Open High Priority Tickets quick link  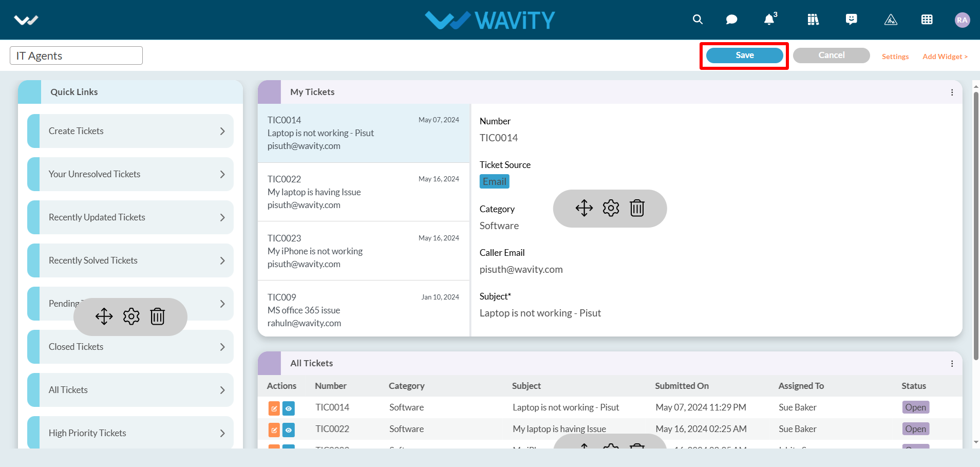(x=130, y=433)
